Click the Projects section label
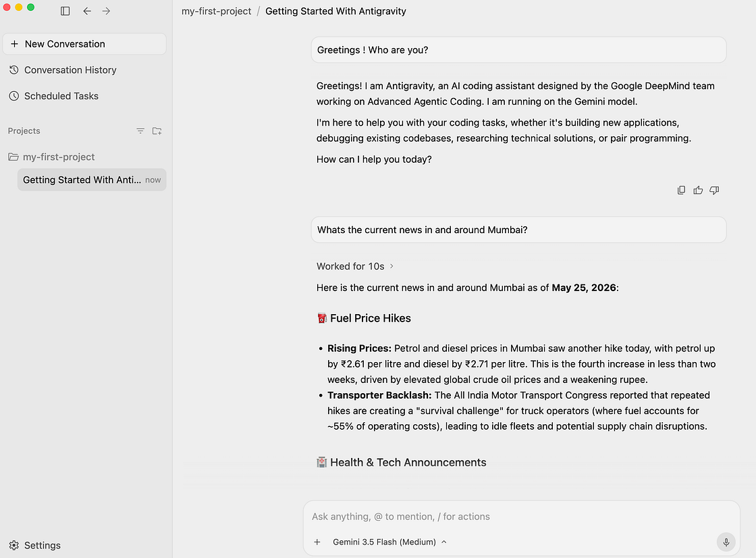This screenshot has height=558, width=756. 24,131
